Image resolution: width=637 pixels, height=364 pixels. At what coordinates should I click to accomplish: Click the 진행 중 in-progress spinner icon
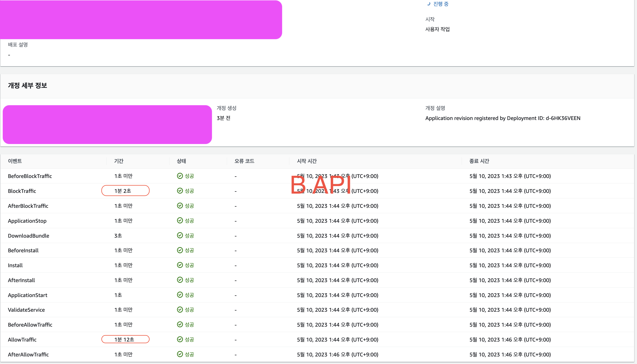pyautogui.click(x=428, y=4)
